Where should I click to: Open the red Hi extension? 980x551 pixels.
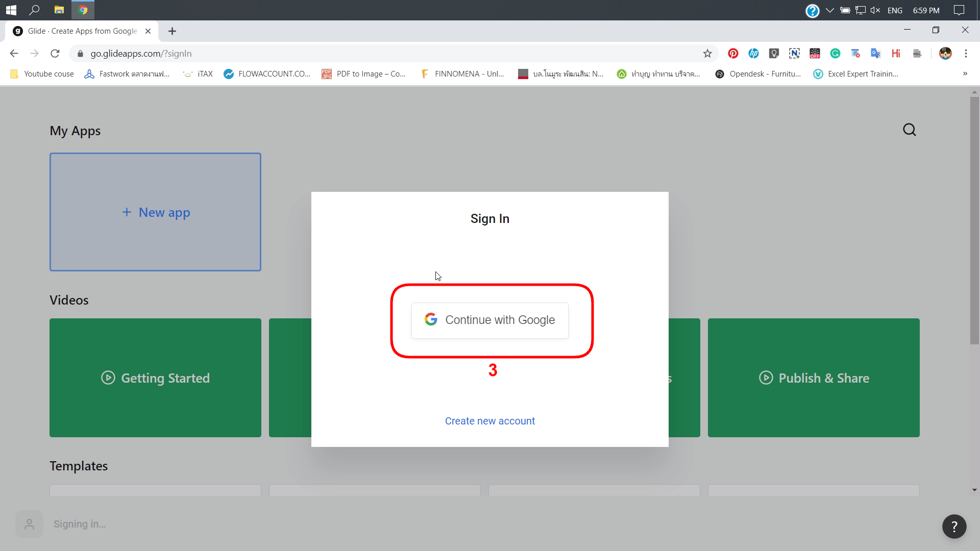(x=896, y=54)
